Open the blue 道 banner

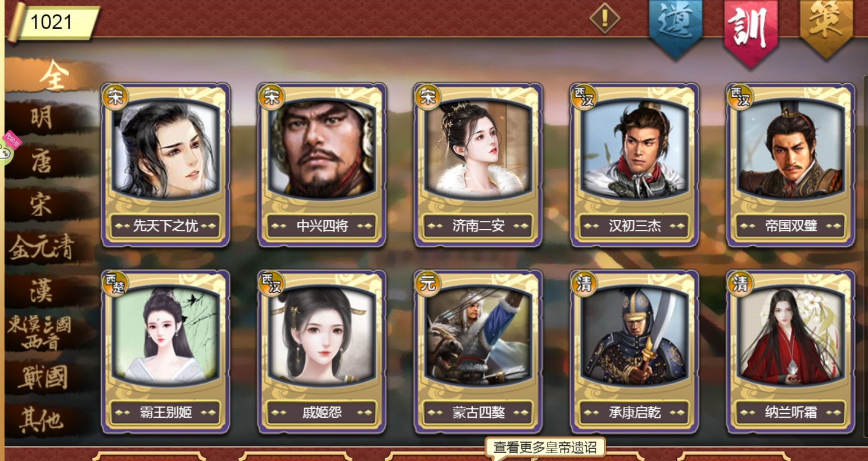[676, 28]
